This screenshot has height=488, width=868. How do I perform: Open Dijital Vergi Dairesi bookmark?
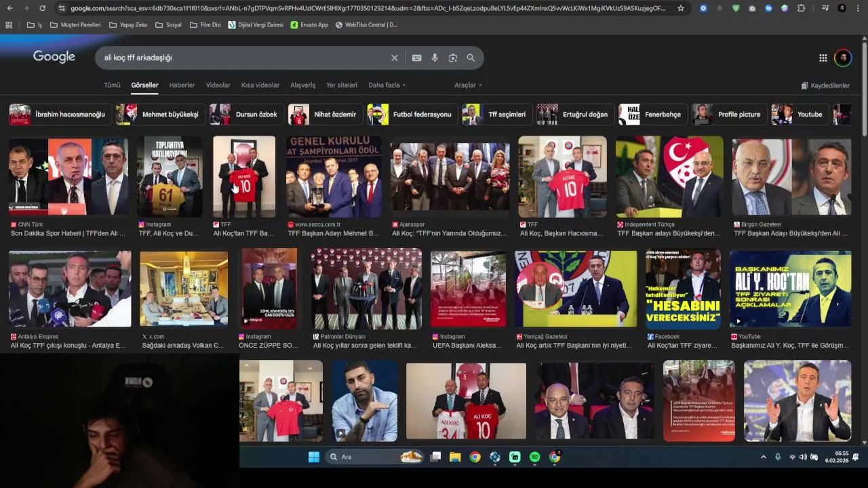[x=256, y=25]
